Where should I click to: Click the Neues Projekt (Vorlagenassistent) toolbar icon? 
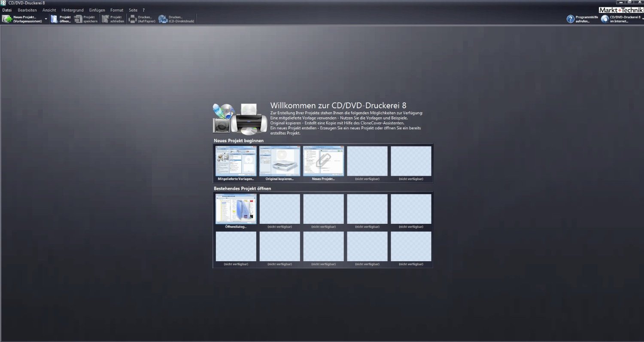(7, 19)
